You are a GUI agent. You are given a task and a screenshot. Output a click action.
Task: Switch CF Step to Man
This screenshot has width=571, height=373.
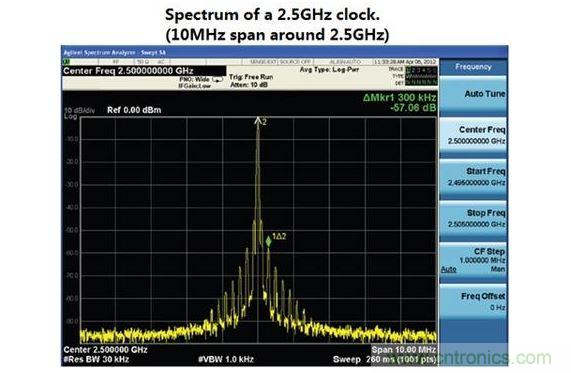click(x=497, y=269)
